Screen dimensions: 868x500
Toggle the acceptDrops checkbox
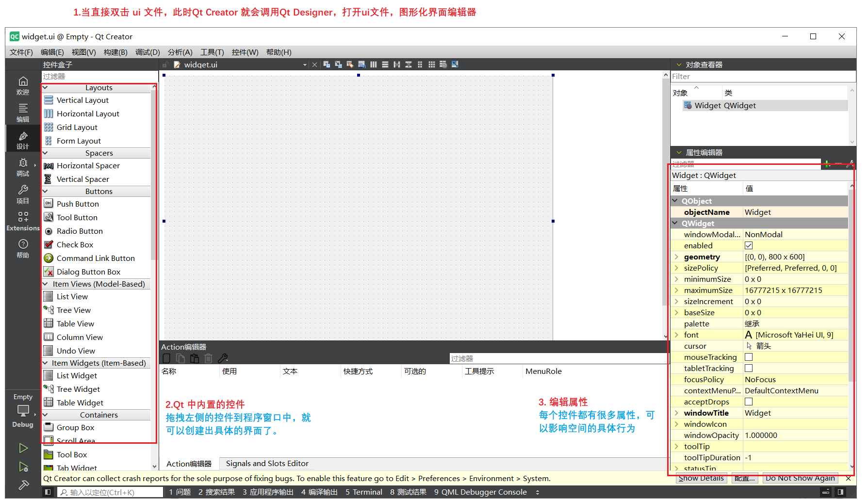(x=749, y=402)
